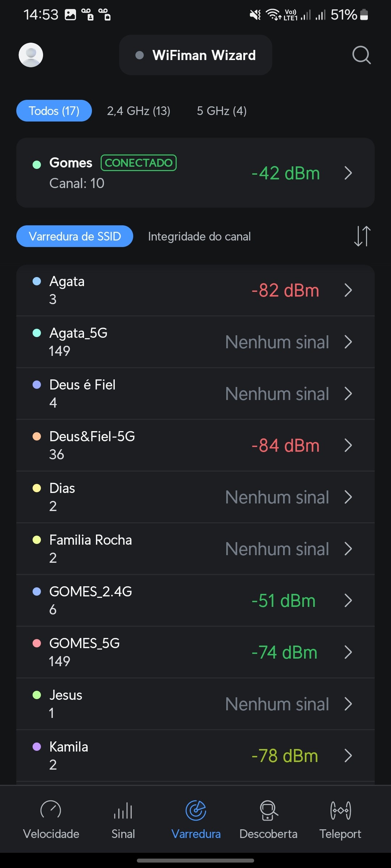391x868 pixels.
Task: Filter networks by 5 GHz (4)
Action: pyautogui.click(x=222, y=111)
